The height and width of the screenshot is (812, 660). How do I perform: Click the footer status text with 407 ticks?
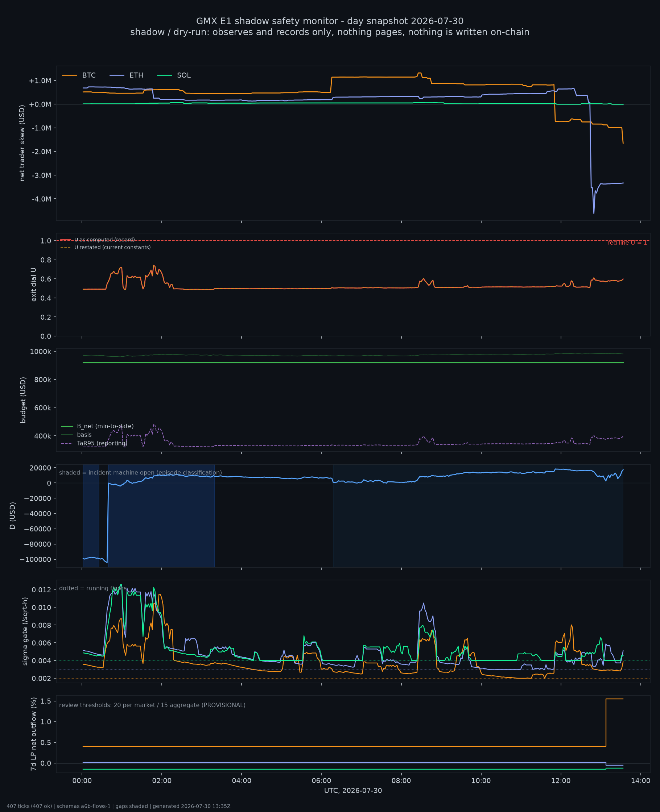click(119, 806)
